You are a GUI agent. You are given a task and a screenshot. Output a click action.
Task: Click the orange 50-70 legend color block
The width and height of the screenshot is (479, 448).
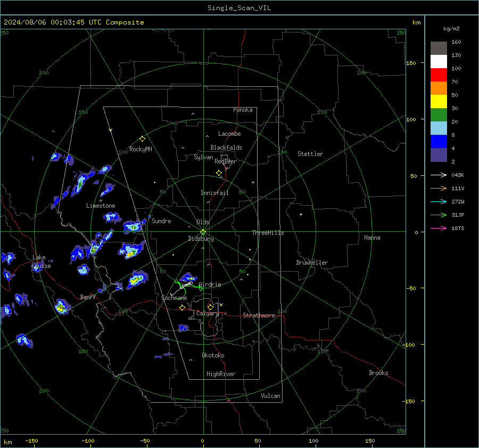click(x=439, y=88)
